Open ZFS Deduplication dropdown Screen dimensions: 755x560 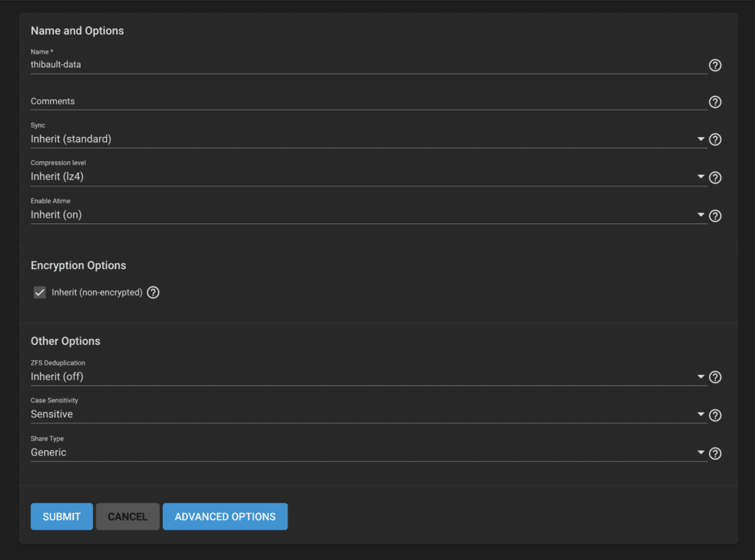coord(369,377)
